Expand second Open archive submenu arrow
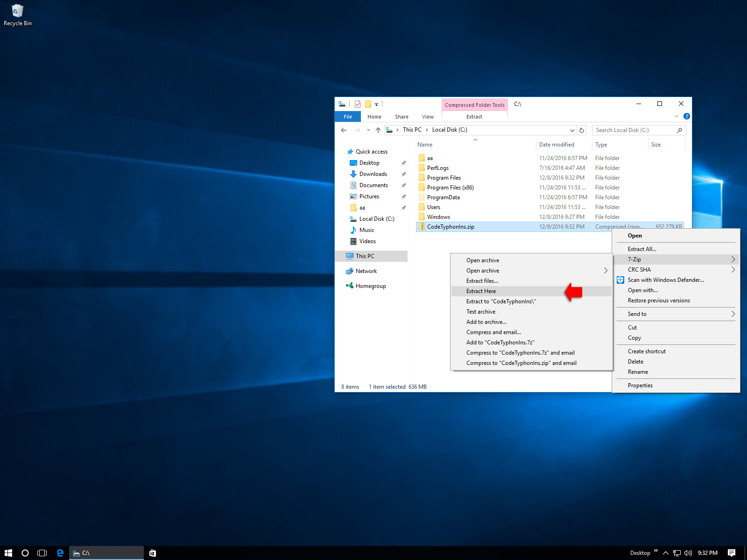747x560 pixels. coord(606,271)
